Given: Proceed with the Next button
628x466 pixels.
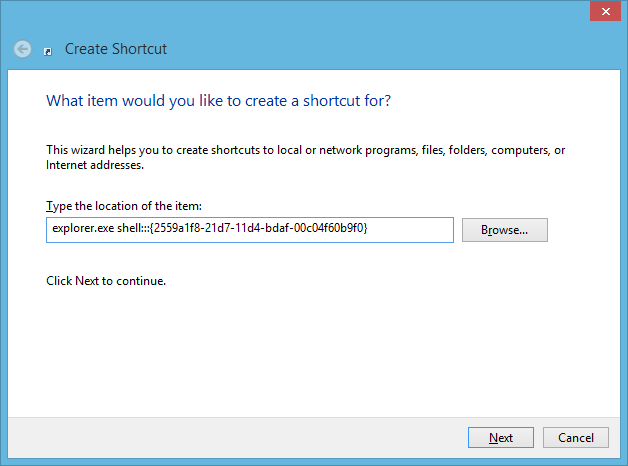Looking at the screenshot, I should 501,438.
